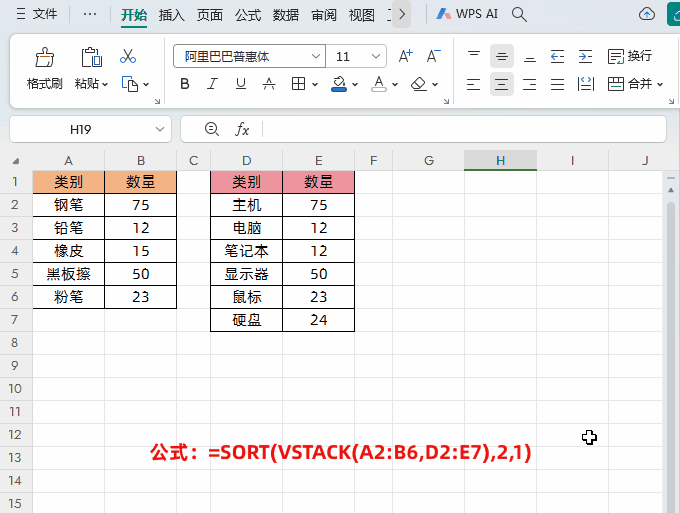The image size is (680, 513).
Task: Open the three-dots more options menu
Action: point(90,14)
